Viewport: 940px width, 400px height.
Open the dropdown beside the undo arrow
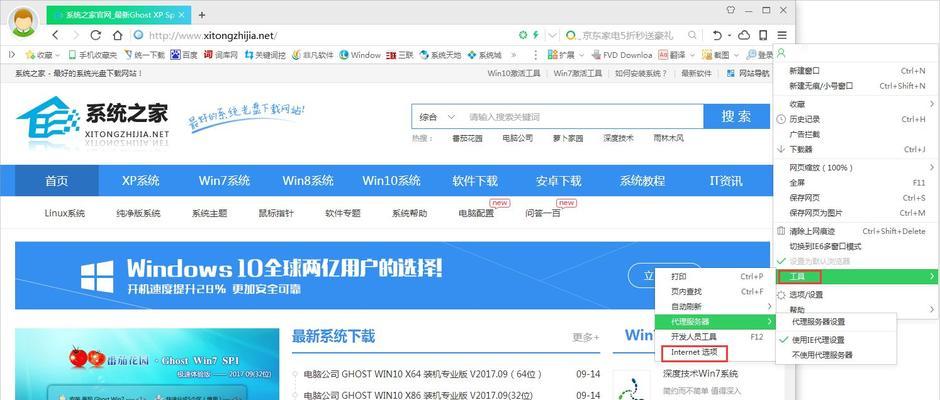[x=729, y=35]
